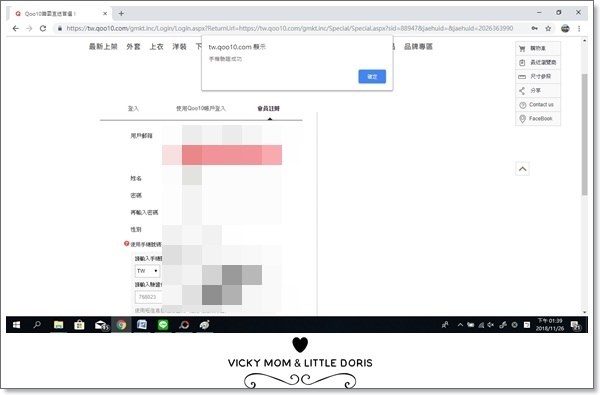This screenshot has height=395, width=600.
Task: Click the padlock icon in the address bar
Action: (x=60, y=28)
